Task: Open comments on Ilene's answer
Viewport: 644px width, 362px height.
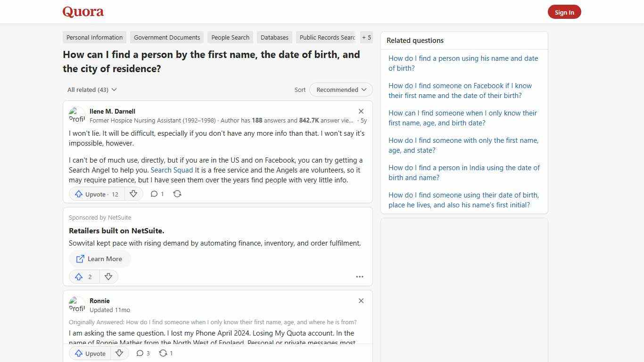Action: coord(157,194)
